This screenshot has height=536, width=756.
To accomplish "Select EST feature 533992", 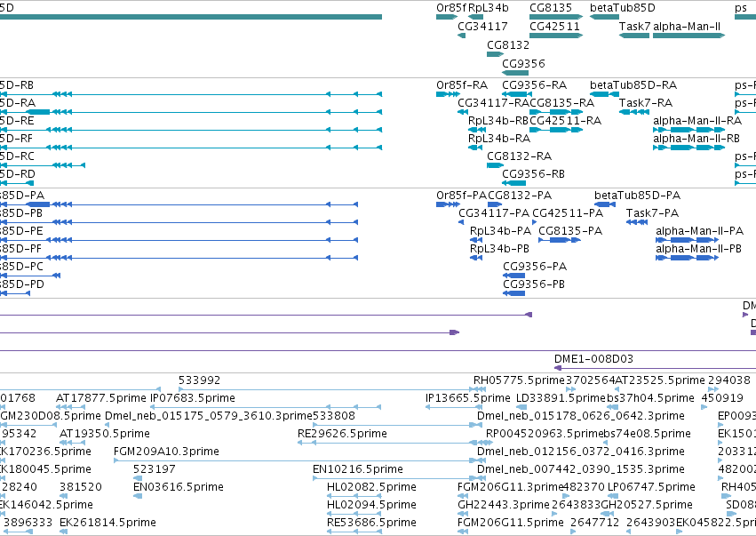I will 199,380.
